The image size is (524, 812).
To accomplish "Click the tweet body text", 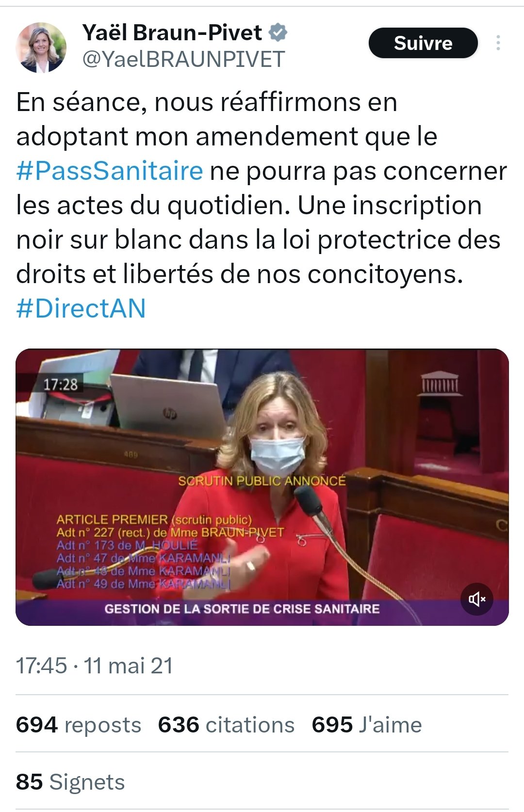I will pyautogui.click(x=262, y=205).
